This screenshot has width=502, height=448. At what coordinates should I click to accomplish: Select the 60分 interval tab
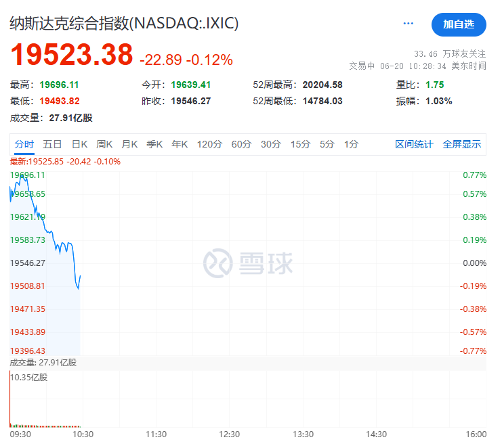[241, 144]
